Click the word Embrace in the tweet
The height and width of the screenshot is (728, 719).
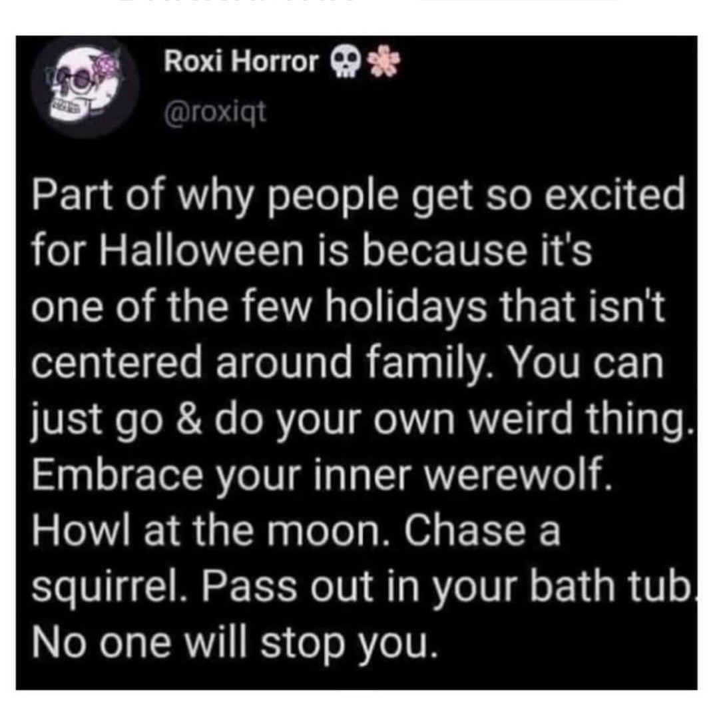pos(117,475)
